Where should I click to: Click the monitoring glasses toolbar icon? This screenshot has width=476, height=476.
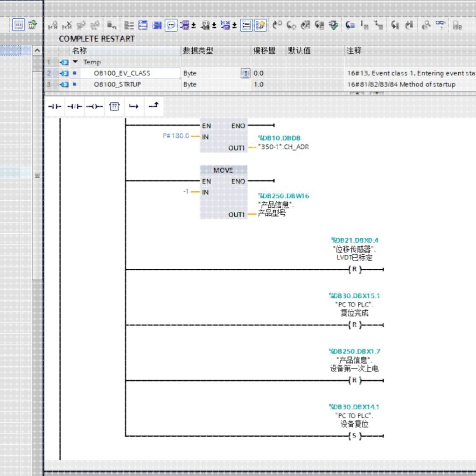[x=440, y=25]
